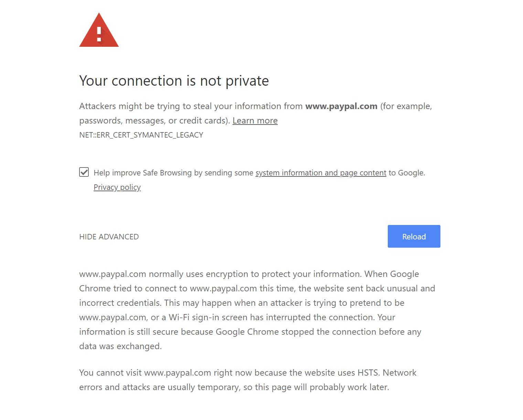The image size is (523, 420).
Task: Click the words to Google after the link
Action: point(407,173)
